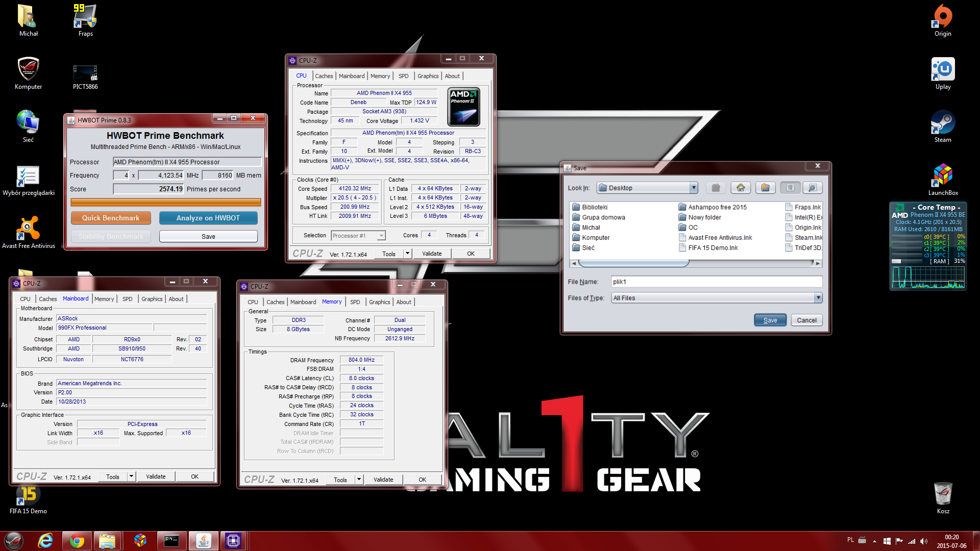
Task: Cancel the Save dialog
Action: pos(806,320)
